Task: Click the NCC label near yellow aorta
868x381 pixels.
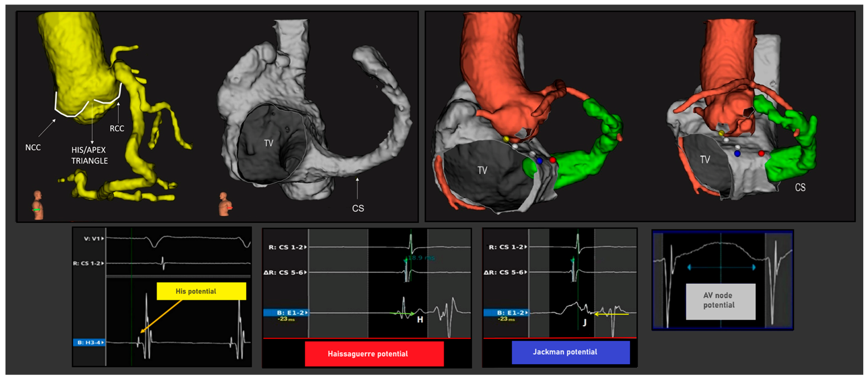Action: coord(33,148)
